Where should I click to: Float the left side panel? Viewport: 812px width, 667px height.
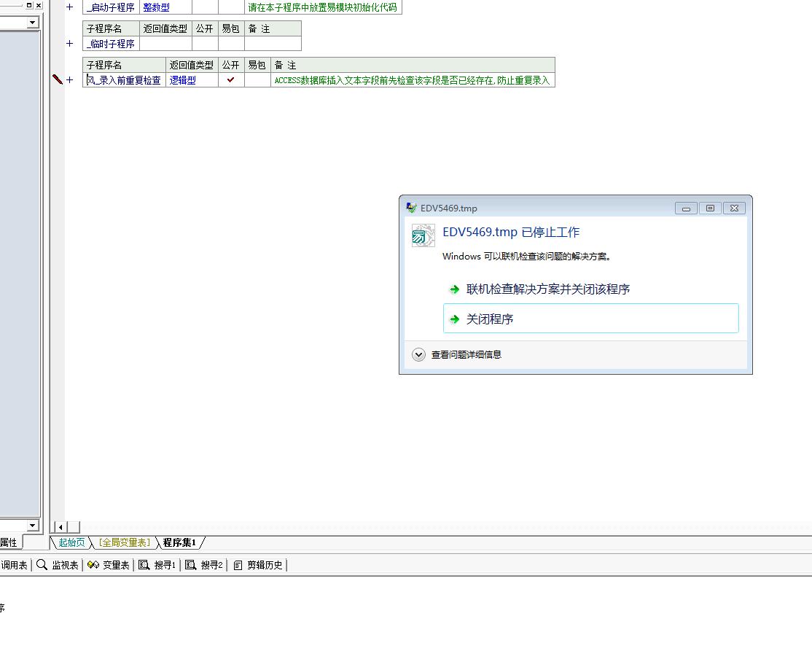point(29,5)
